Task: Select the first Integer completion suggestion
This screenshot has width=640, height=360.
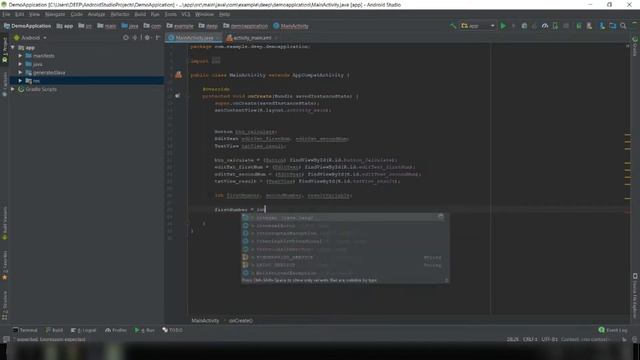Action: (x=345, y=218)
